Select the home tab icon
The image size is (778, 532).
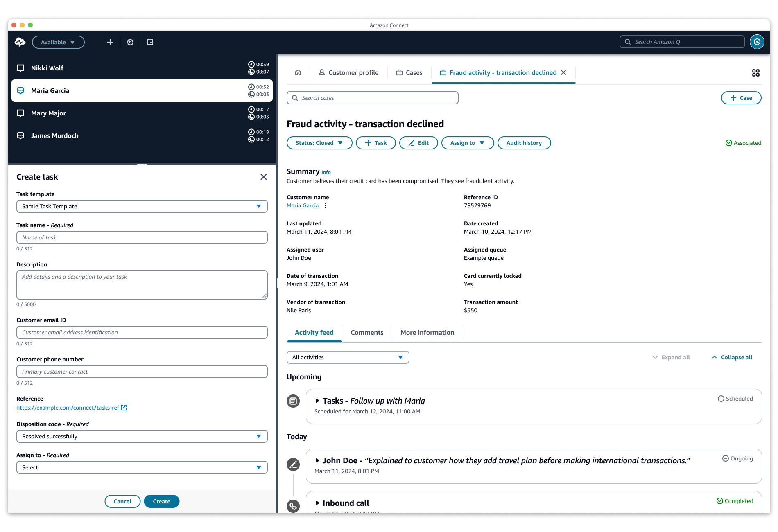pyautogui.click(x=298, y=72)
